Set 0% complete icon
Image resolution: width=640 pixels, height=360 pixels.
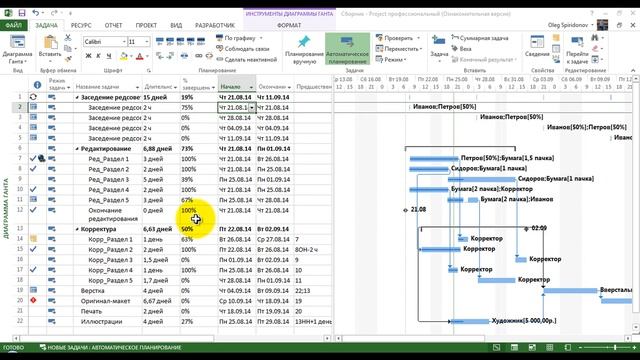160,41
